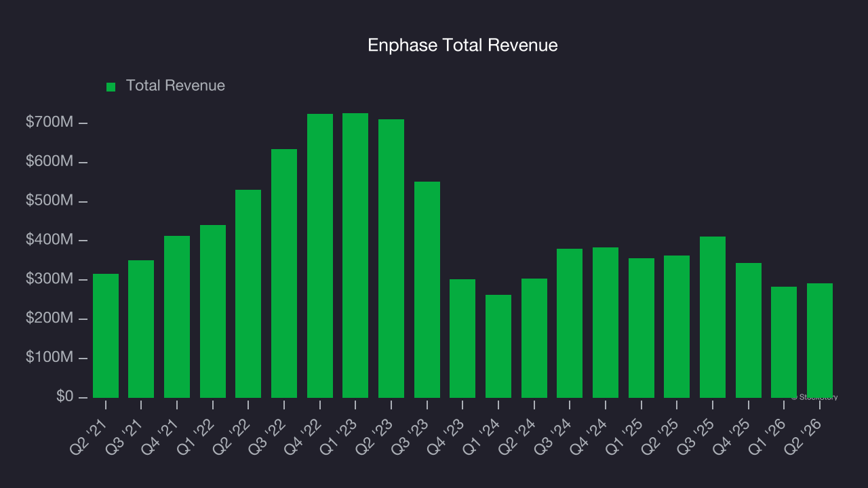Viewport: 868px width, 488px height.
Task: Choose the Q1 '23 revenue bar
Action: (355, 256)
